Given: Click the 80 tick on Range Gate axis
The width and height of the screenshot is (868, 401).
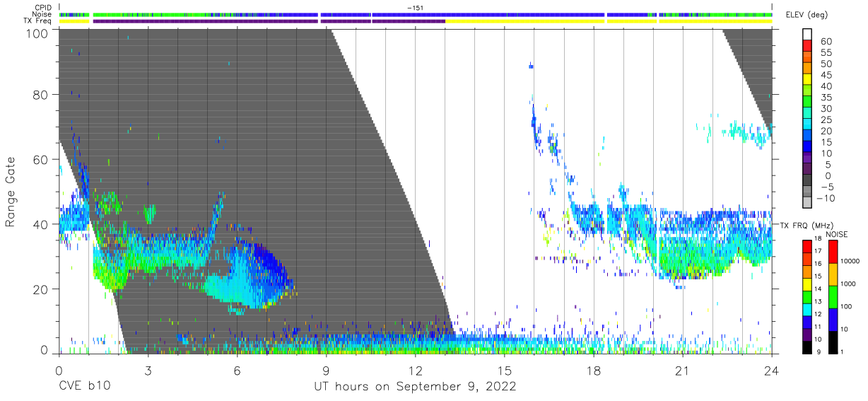Looking at the screenshot, I should (41, 94).
